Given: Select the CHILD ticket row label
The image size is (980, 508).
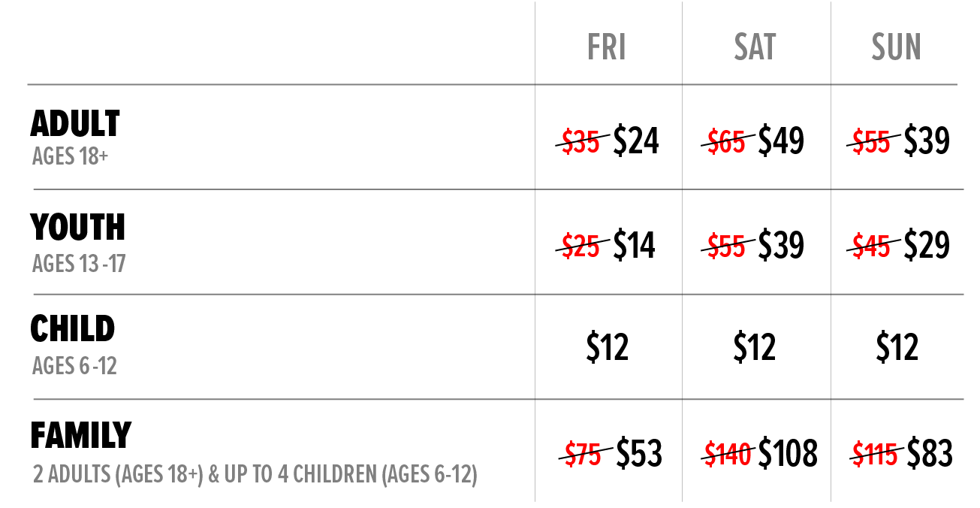Looking at the screenshot, I should 73,329.
